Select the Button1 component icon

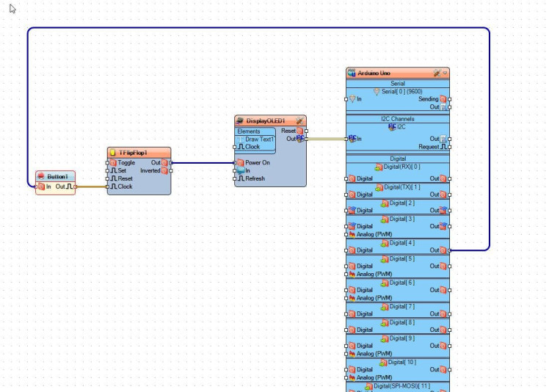pos(41,176)
